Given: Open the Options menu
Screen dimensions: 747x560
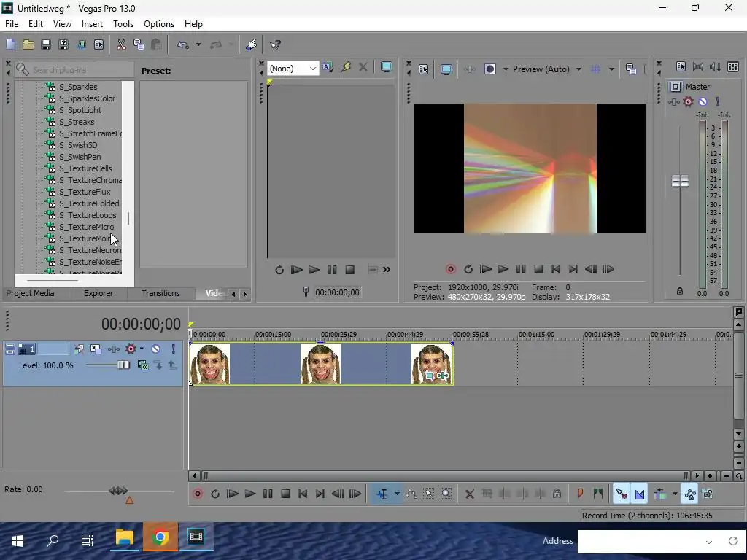Looking at the screenshot, I should [158, 24].
